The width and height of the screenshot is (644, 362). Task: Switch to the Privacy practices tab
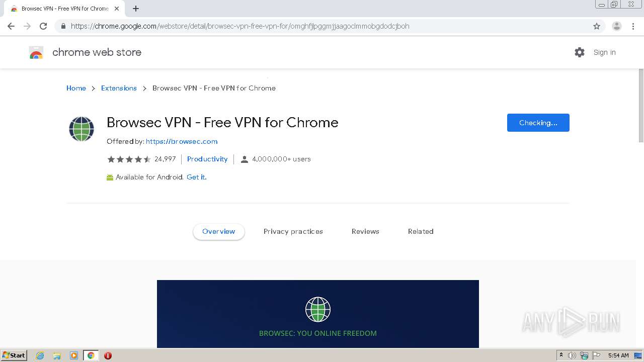[x=293, y=231]
